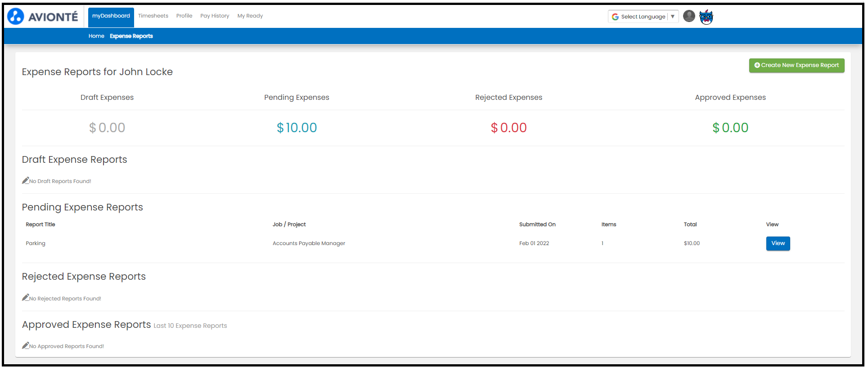Create New Expense Report
868x371 pixels.
click(796, 65)
